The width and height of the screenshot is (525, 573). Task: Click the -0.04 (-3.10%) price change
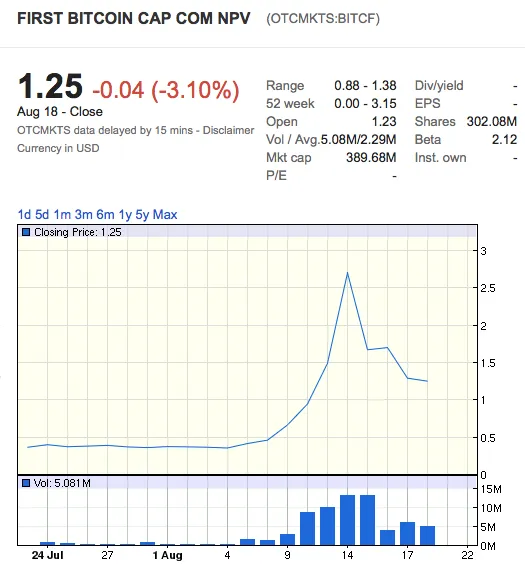click(166, 90)
